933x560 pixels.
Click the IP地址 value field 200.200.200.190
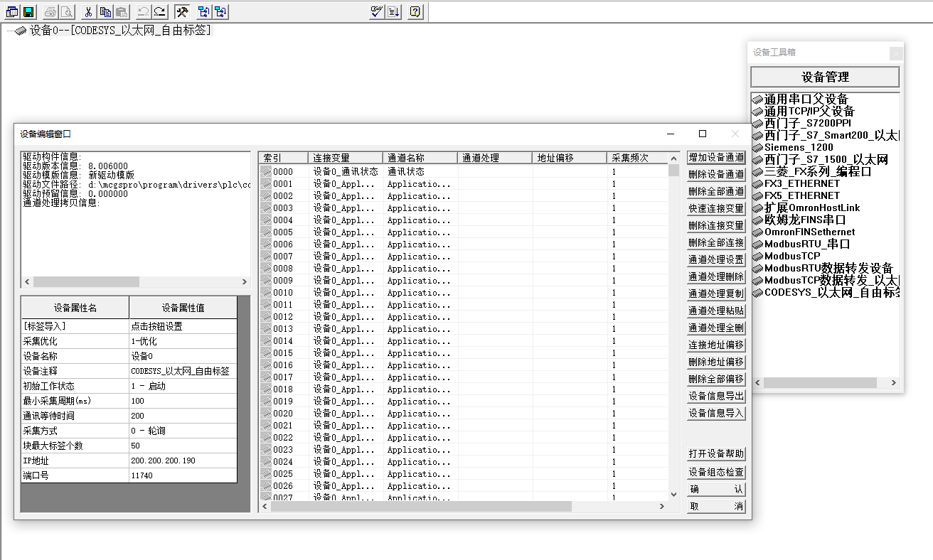point(182,461)
